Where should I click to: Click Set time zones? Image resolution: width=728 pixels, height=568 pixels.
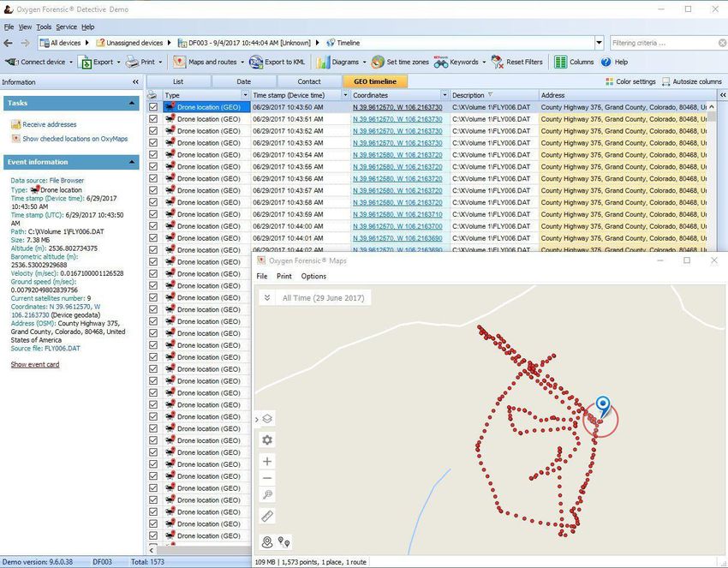[400, 62]
